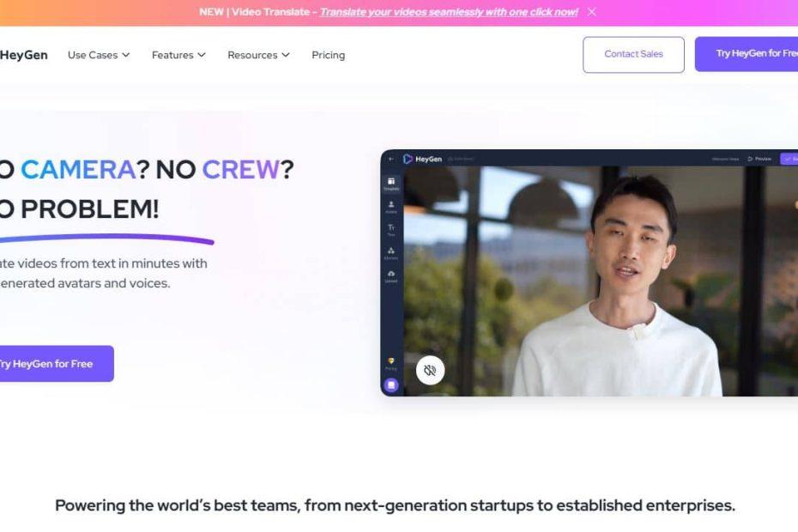The height and width of the screenshot is (532, 798).
Task: Expand the Features menu
Action: 178,55
